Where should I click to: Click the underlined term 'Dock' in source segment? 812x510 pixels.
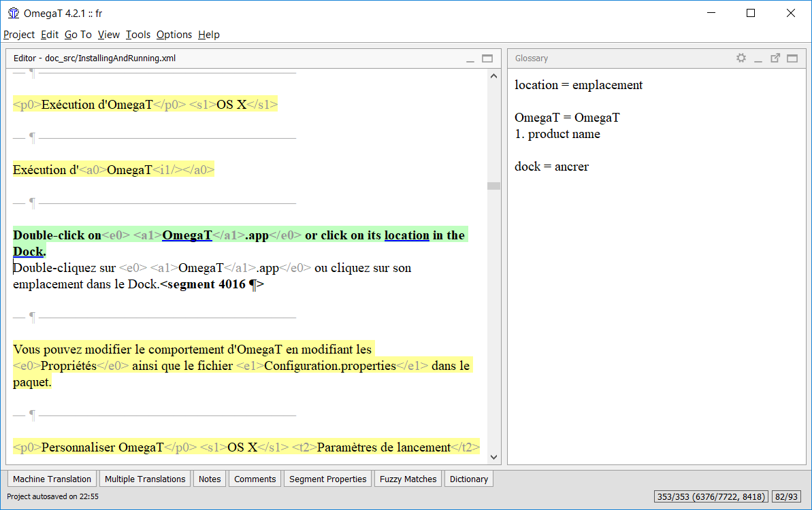point(28,252)
